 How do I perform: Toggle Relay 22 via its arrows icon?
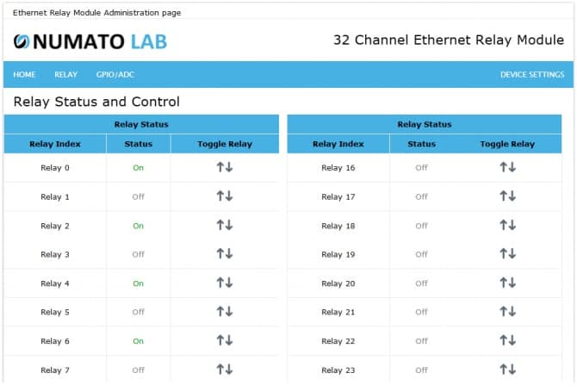[x=507, y=340]
